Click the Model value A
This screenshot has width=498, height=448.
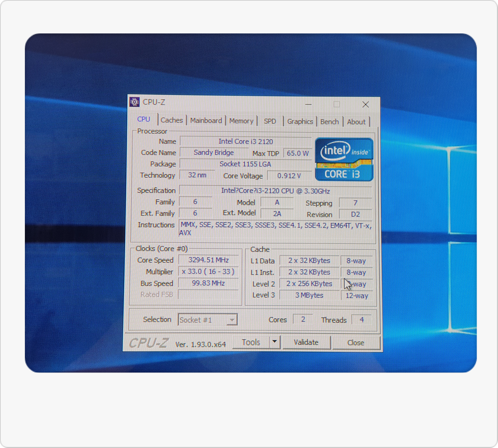277,202
